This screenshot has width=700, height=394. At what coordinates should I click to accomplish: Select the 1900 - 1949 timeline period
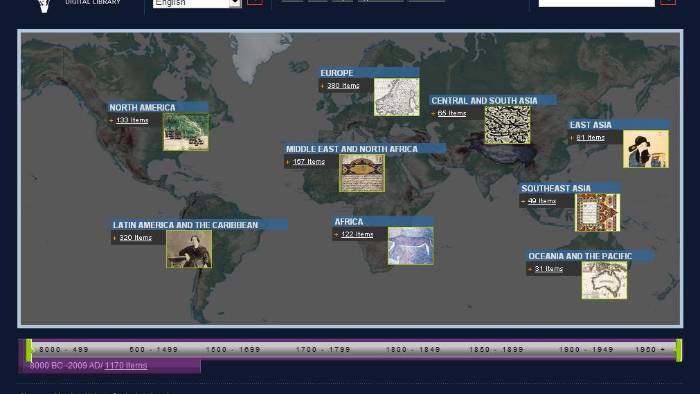pos(586,349)
